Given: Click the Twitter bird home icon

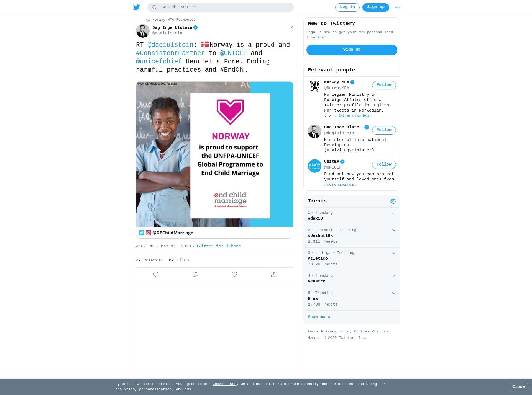Looking at the screenshot, I should (x=137, y=7).
